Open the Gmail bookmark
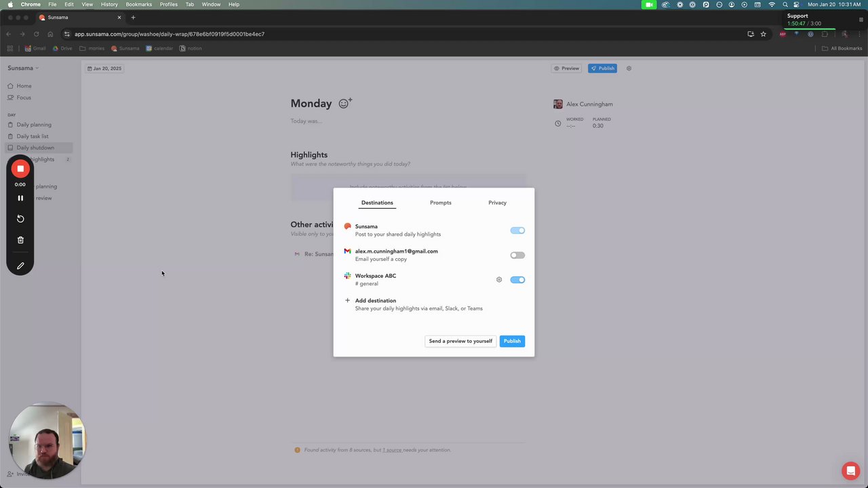This screenshot has height=488, width=868. [35, 48]
